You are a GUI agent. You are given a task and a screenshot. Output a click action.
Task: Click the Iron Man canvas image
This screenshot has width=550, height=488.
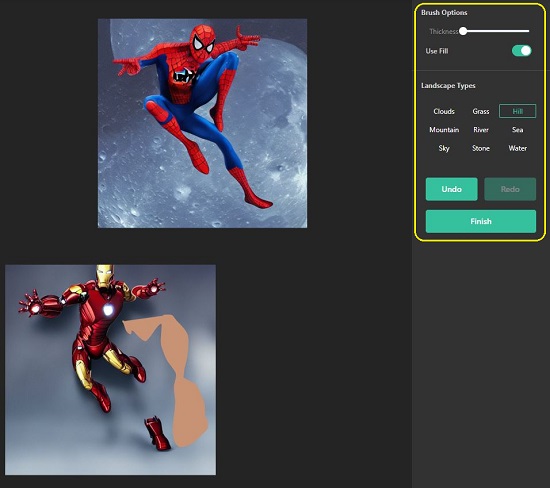click(x=110, y=370)
